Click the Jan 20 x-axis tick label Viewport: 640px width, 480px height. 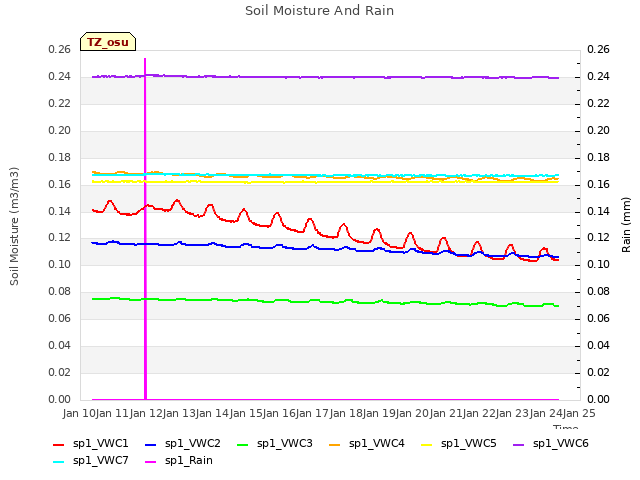coord(412,414)
